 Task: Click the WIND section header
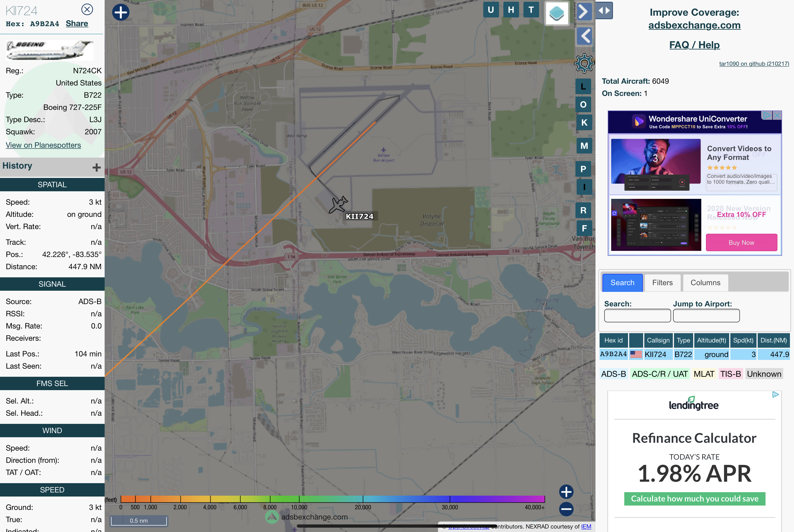coord(52,431)
